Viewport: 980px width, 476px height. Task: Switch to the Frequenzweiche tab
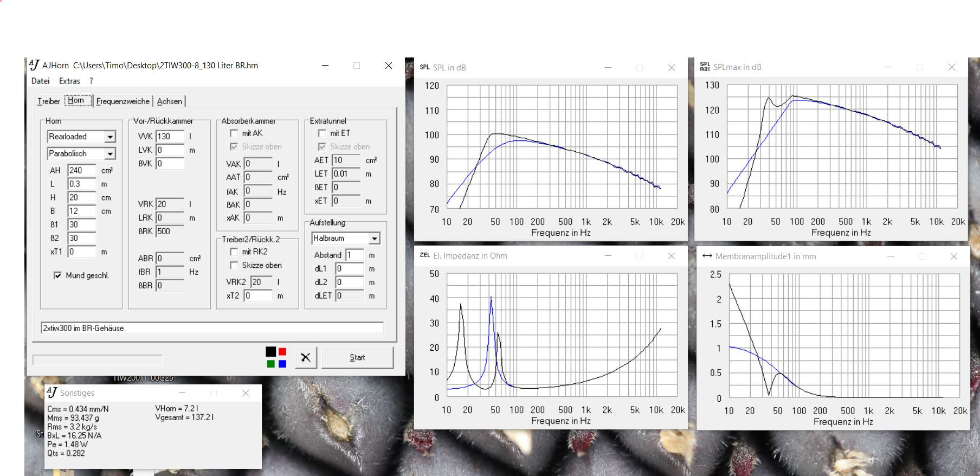click(x=123, y=101)
